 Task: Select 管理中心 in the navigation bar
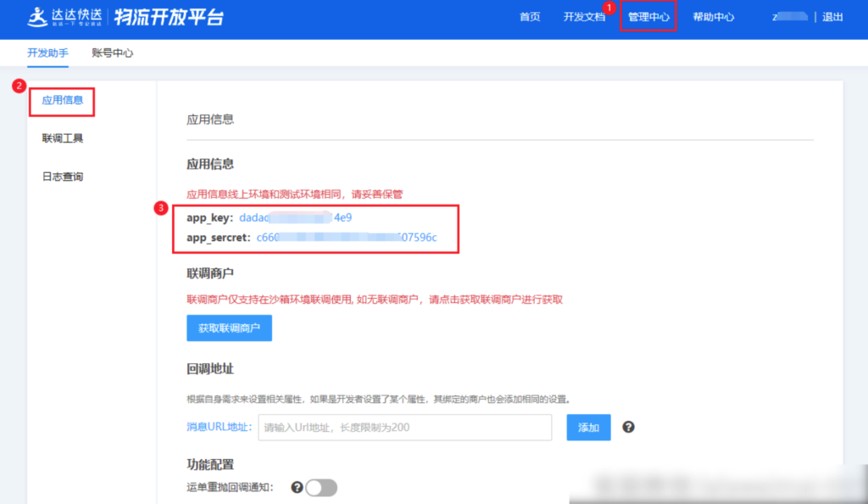click(648, 17)
